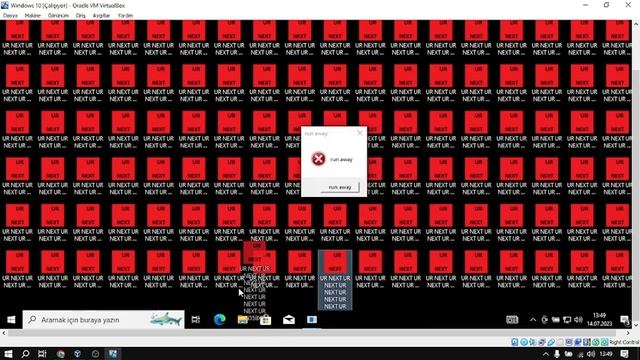Open the Aygıtlar menu
This screenshot has height=360, width=640.
pyautogui.click(x=101, y=16)
